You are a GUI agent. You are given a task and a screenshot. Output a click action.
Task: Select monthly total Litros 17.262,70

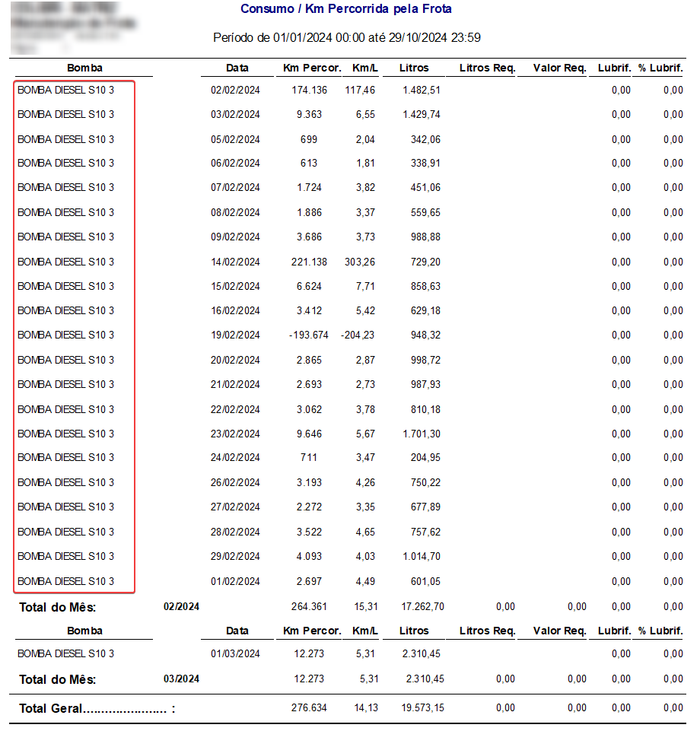[422, 607]
